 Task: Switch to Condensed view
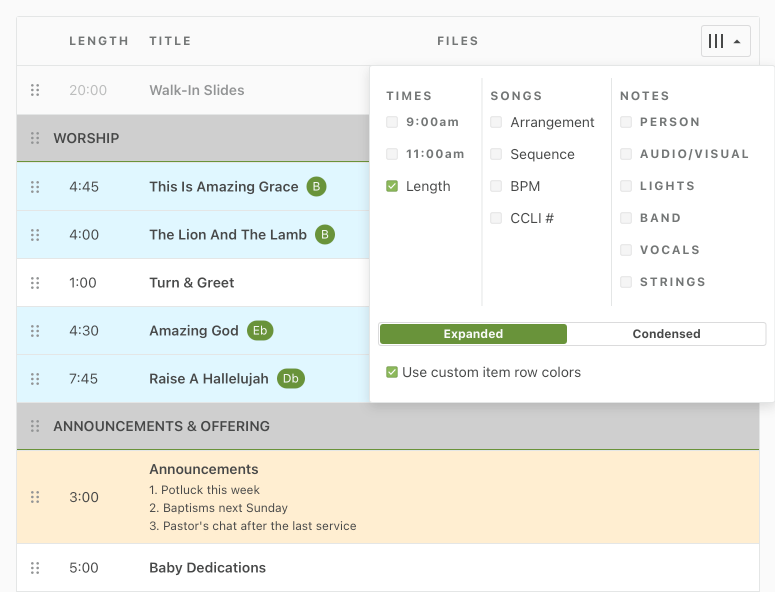pos(666,334)
